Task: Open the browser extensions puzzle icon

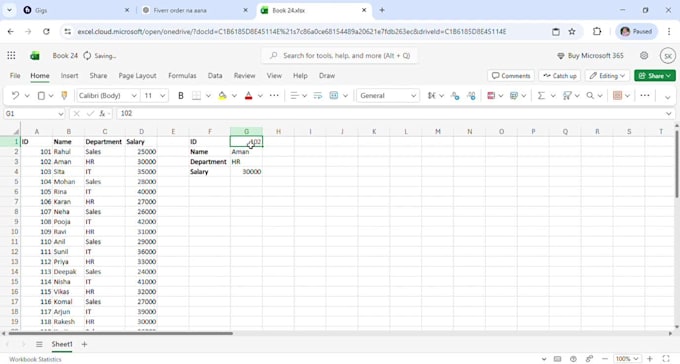Action: tap(597, 32)
